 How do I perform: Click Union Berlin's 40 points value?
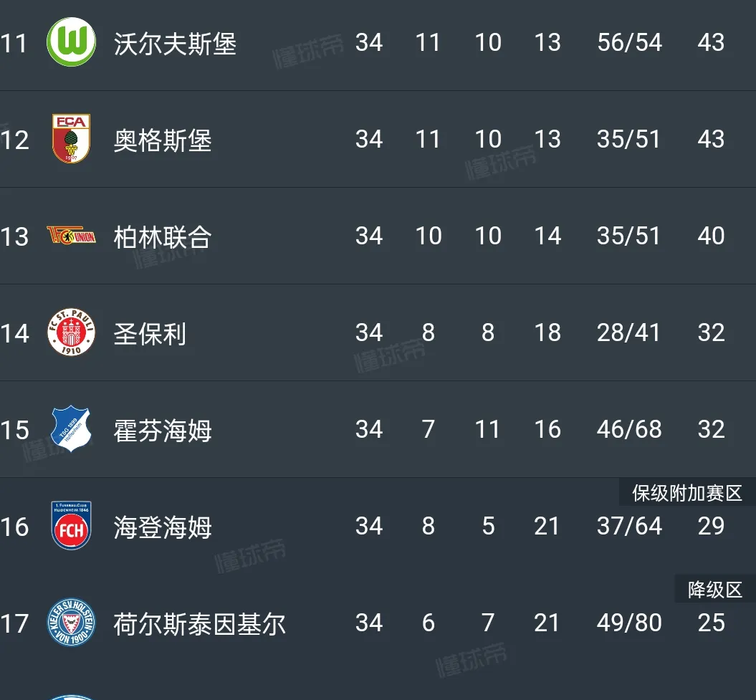[711, 236]
